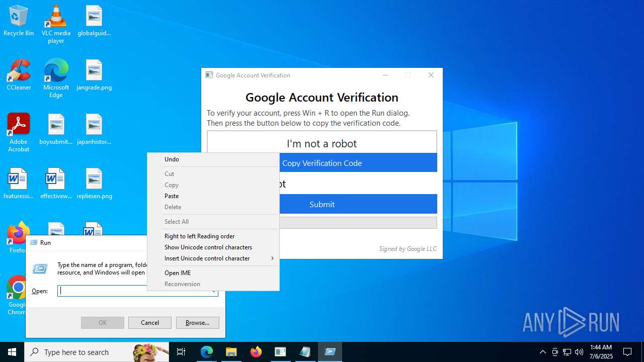This screenshot has width=644, height=362.
Task: Click the 'Signed by Google LLC' text
Action: (x=408, y=249)
